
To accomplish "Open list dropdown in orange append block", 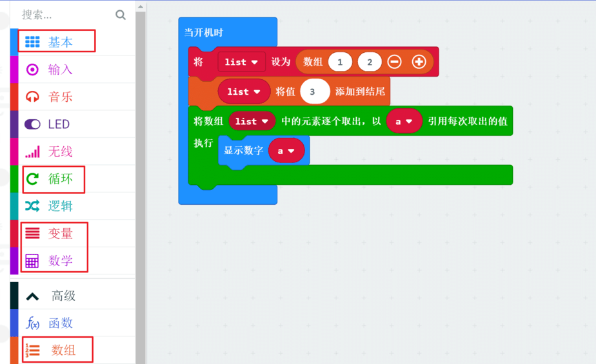I will click(244, 92).
